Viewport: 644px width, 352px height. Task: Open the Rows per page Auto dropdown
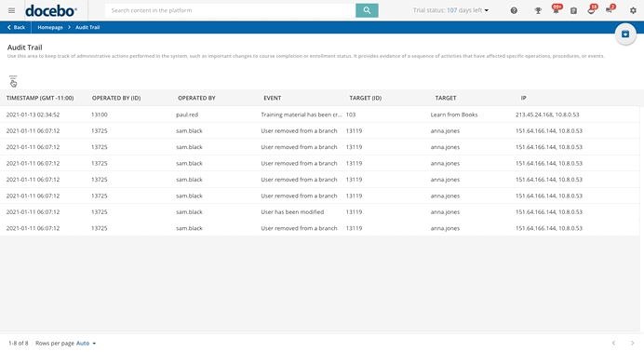86,343
